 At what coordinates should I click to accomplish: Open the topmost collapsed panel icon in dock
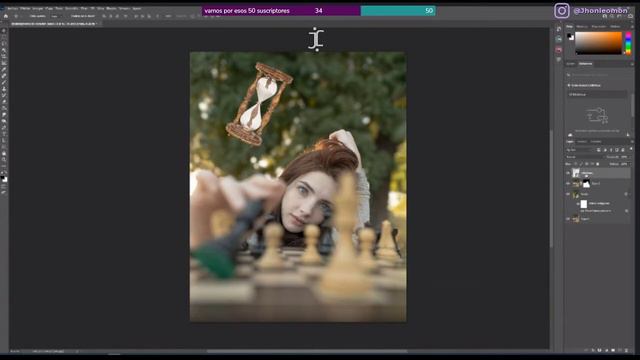(x=559, y=29)
